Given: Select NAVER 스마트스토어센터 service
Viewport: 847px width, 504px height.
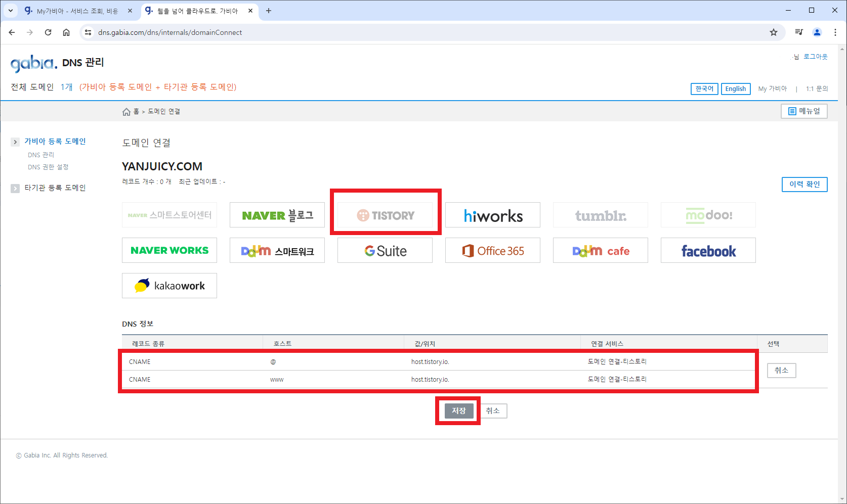Looking at the screenshot, I should tap(170, 215).
